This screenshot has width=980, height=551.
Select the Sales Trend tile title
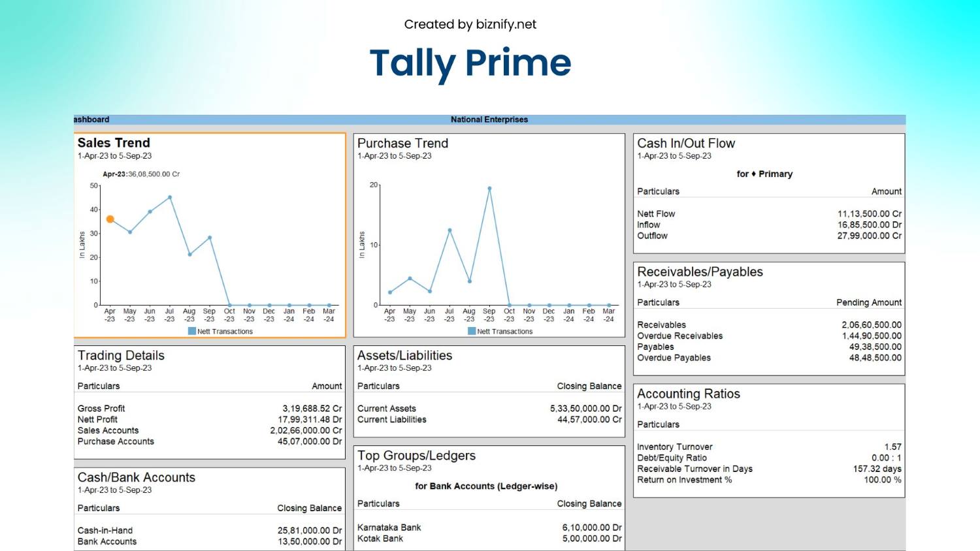(114, 143)
